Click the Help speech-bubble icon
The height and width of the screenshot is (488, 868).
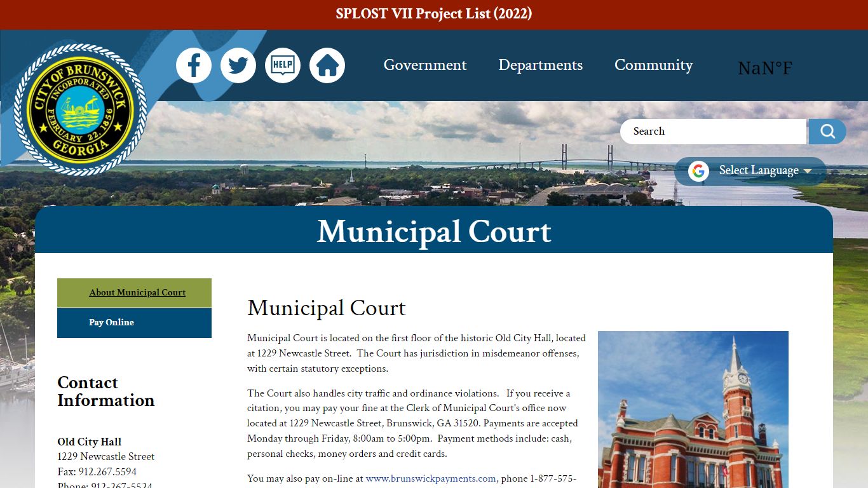pos(283,65)
